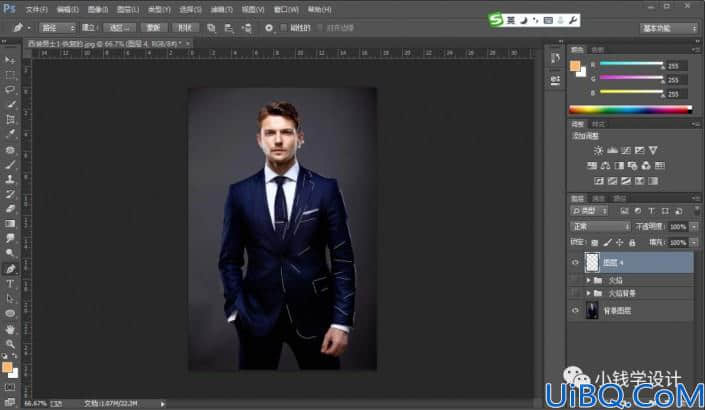Select the Quick Selection tool
705x410 pixels.
pyautogui.click(x=10, y=104)
